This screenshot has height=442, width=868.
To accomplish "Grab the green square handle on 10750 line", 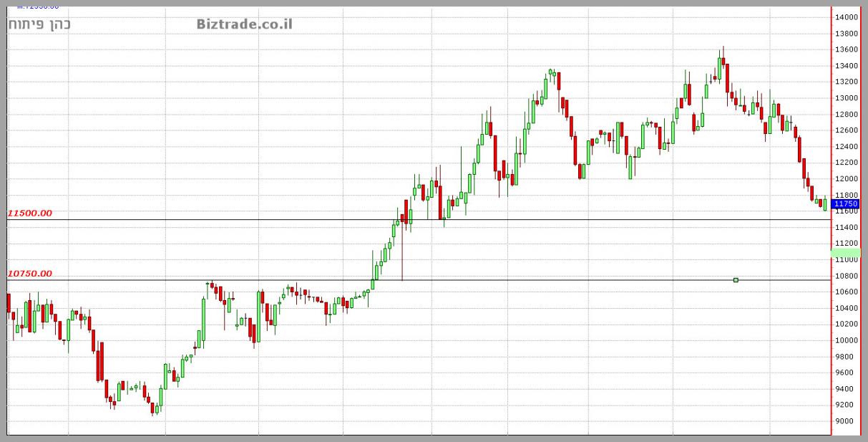I will [736, 279].
